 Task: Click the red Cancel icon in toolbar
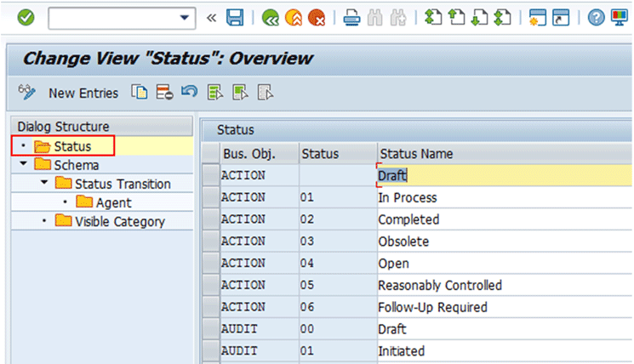pos(316,17)
